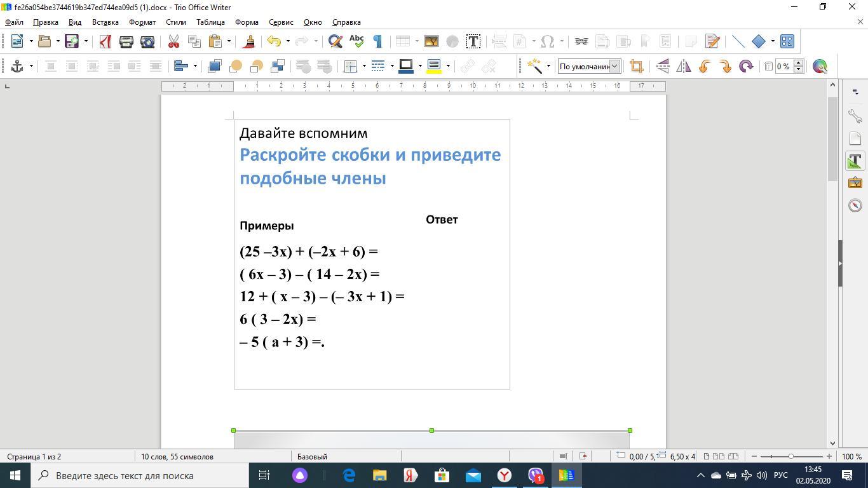Click Bring to Front icon
The image size is (868, 488).
coord(215,66)
